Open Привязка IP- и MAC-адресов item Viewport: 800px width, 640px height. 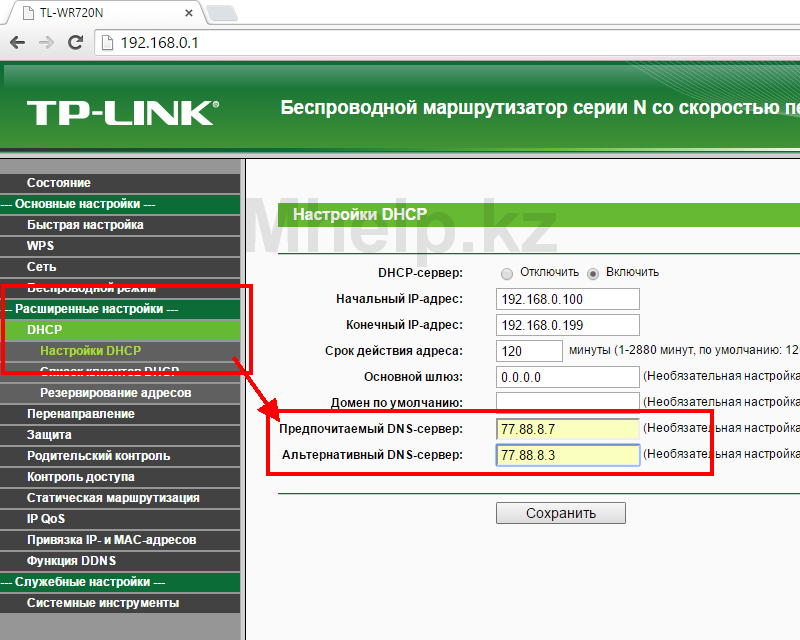120,540
